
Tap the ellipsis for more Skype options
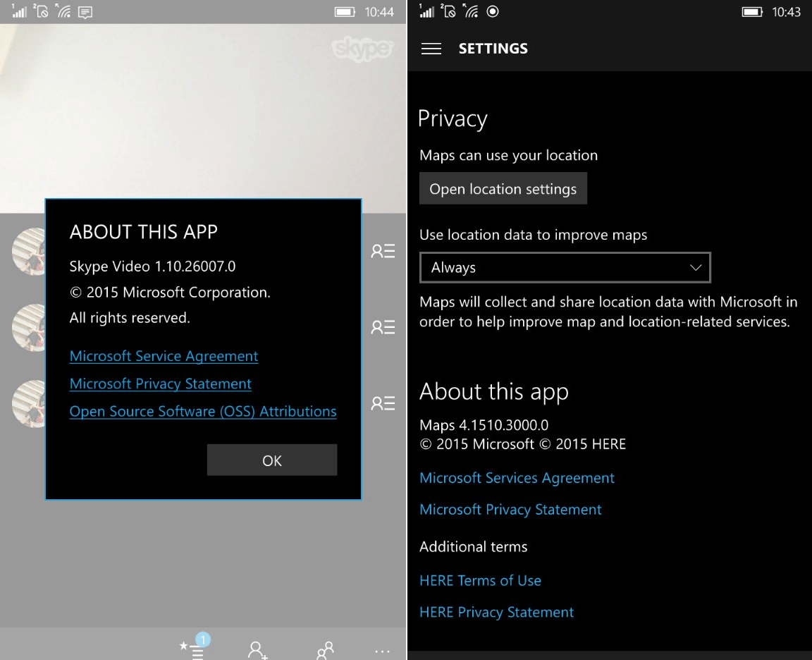(381, 651)
